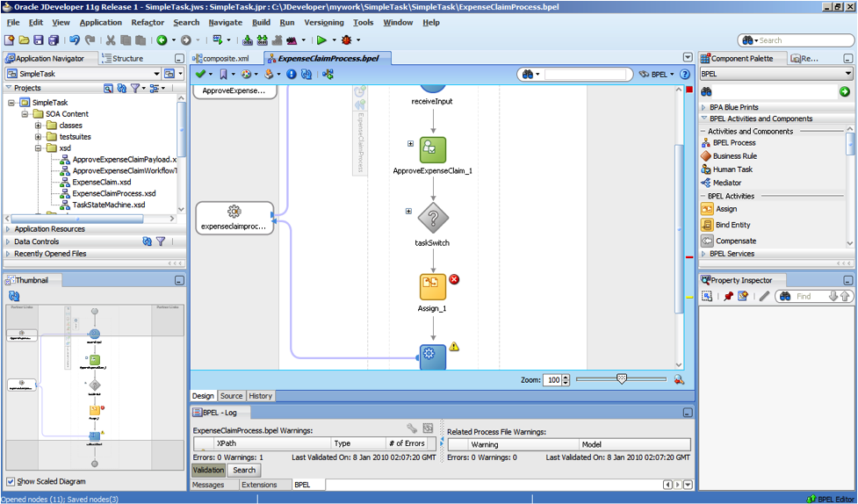Open the BPEL dropdown in the Component Palette
This screenshot has height=504, width=858.
tap(847, 75)
